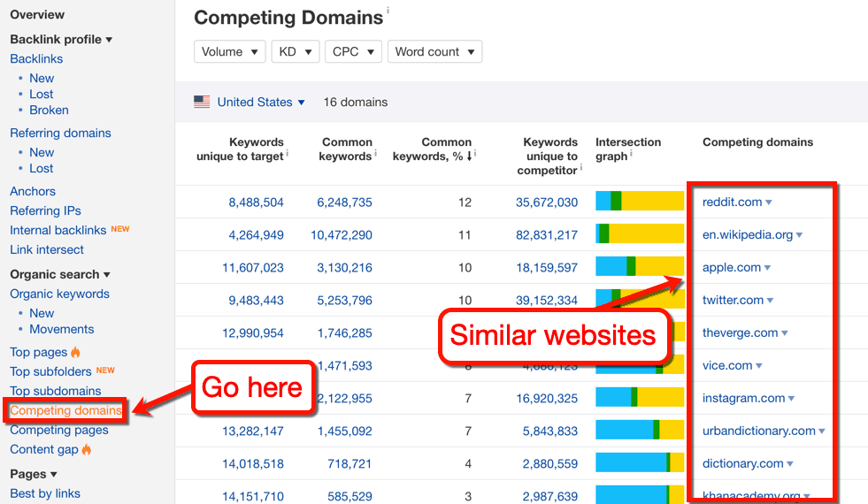Viewport: 868px width, 504px height.
Task: Open 6,248,735 common keywords value
Action: tap(344, 202)
